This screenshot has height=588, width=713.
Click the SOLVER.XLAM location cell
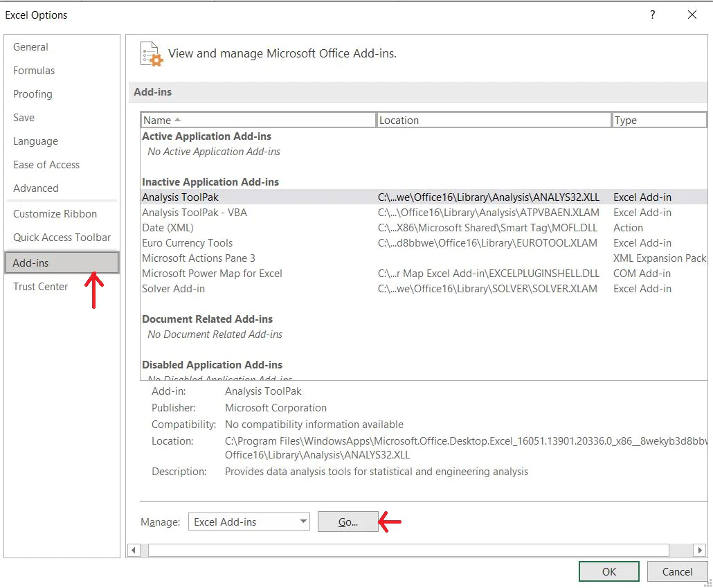point(487,289)
